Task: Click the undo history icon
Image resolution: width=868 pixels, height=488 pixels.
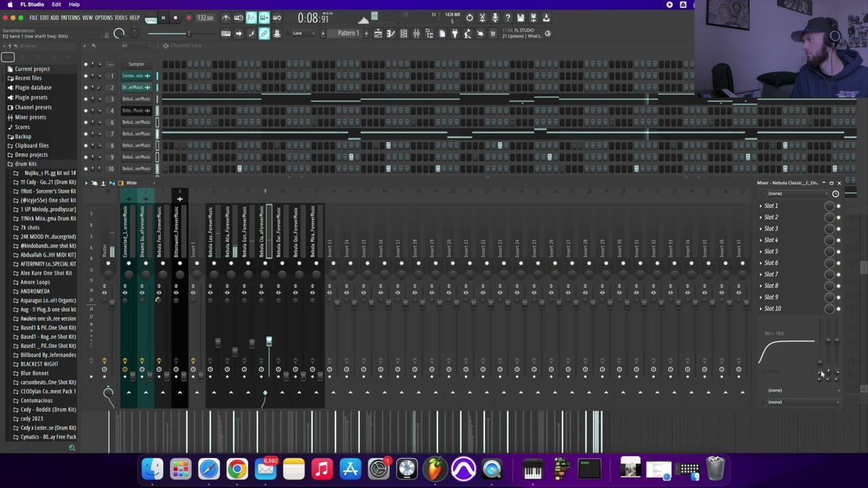Action: pos(469,18)
